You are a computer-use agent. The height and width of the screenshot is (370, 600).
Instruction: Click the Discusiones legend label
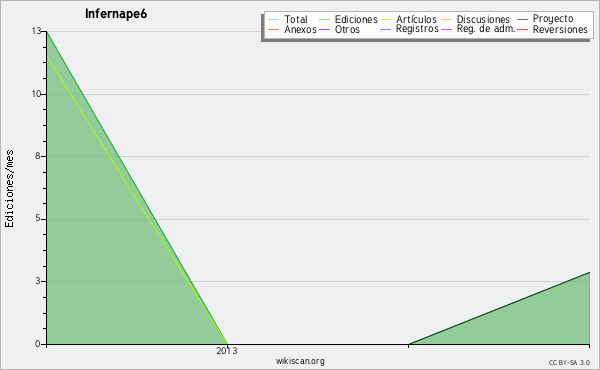(483, 19)
